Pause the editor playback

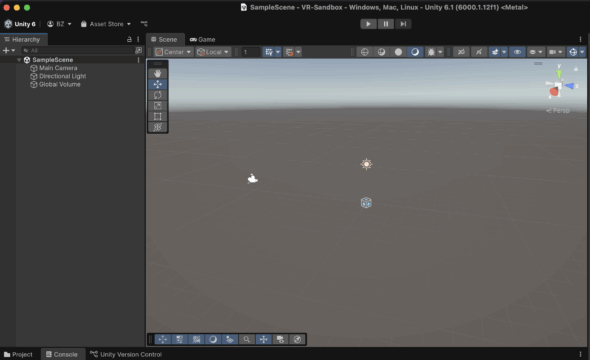(386, 24)
